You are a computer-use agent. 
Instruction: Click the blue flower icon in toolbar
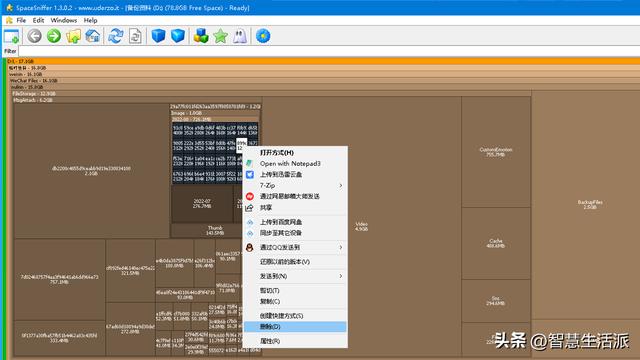pos(263,36)
